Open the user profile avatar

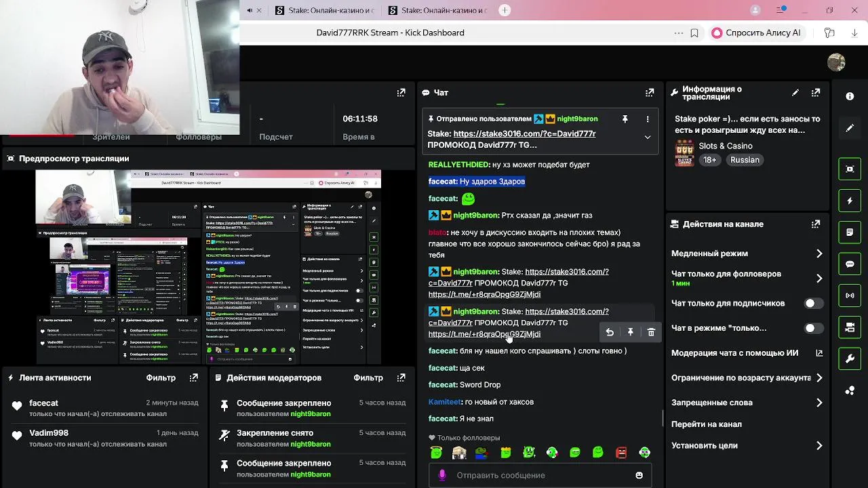pos(836,62)
